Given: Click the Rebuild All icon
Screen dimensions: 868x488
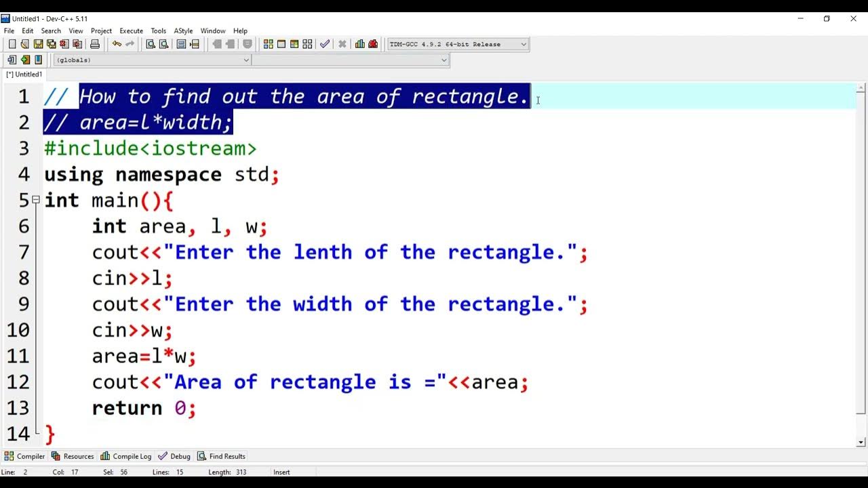Looking at the screenshot, I should click(307, 44).
